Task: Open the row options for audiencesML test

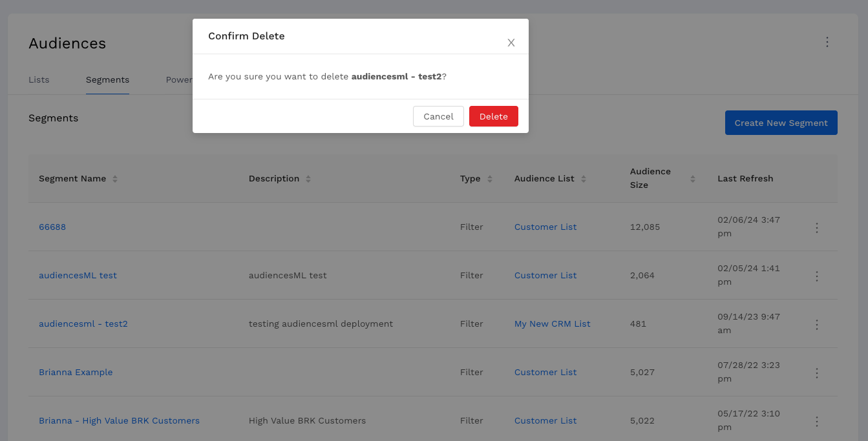Action: point(816,276)
